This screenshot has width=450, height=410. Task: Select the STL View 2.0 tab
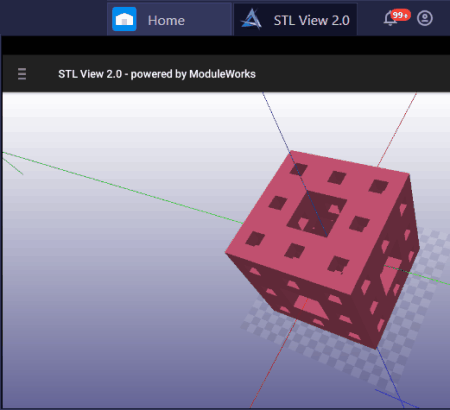[x=295, y=19]
